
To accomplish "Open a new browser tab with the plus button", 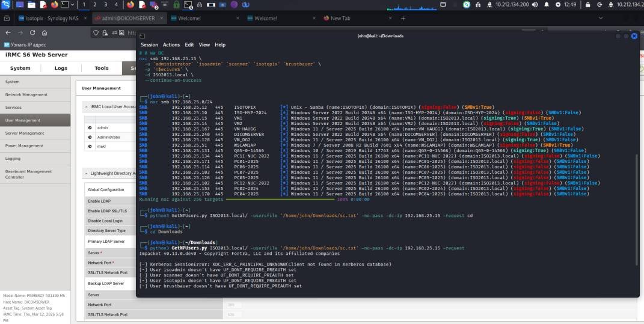I will click(403, 19).
